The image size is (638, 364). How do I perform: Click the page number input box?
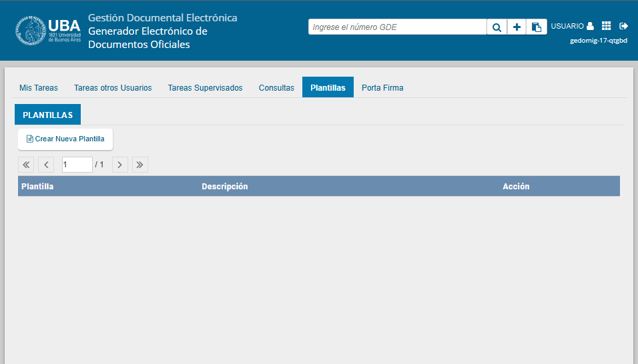77,165
